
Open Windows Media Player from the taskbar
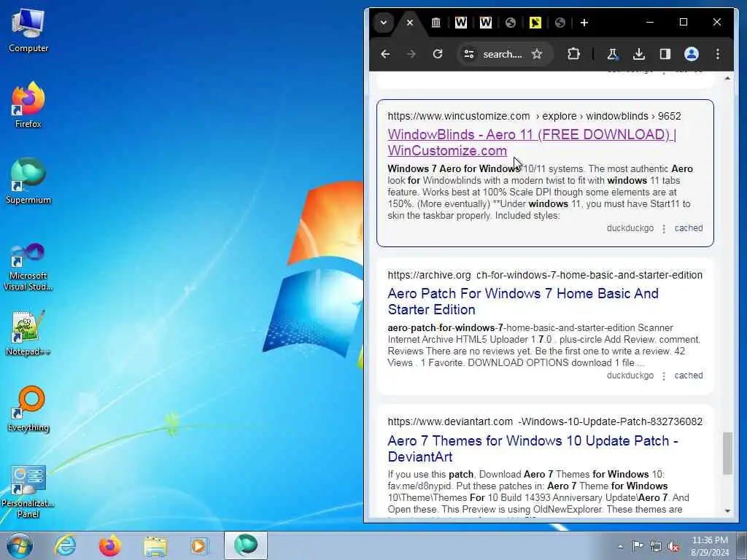point(198,545)
